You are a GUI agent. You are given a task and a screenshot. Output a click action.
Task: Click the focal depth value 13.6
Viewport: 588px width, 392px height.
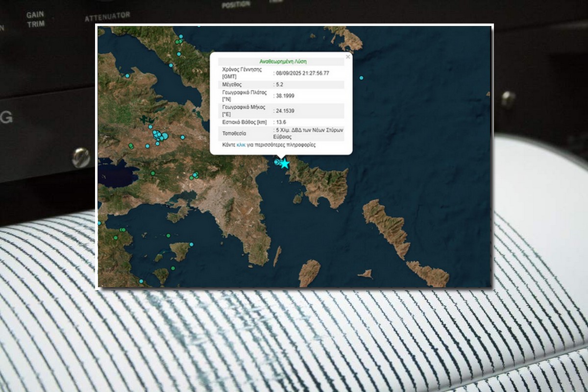pyautogui.click(x=281, y=122)
